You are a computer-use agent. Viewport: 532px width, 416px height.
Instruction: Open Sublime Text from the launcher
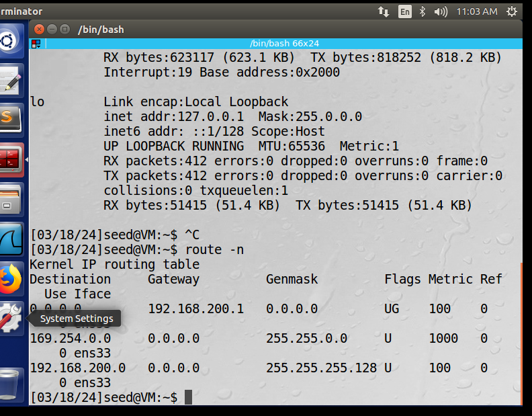pyautogui.click(x=11, y=119)
